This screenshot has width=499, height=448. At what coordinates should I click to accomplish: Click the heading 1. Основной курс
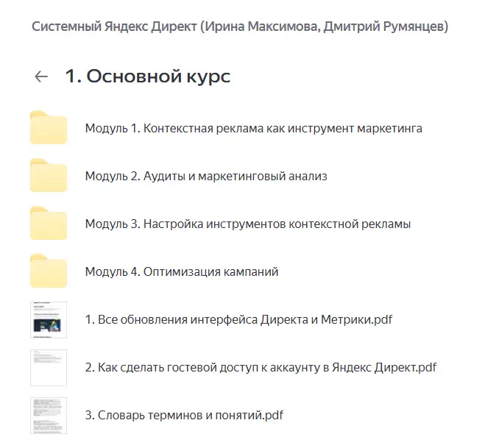(x=147, y=77)
